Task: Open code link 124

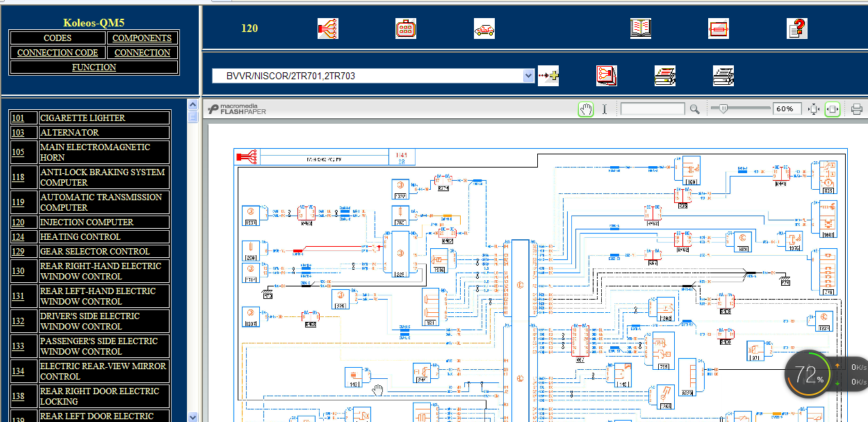Action: click(18, 237)
